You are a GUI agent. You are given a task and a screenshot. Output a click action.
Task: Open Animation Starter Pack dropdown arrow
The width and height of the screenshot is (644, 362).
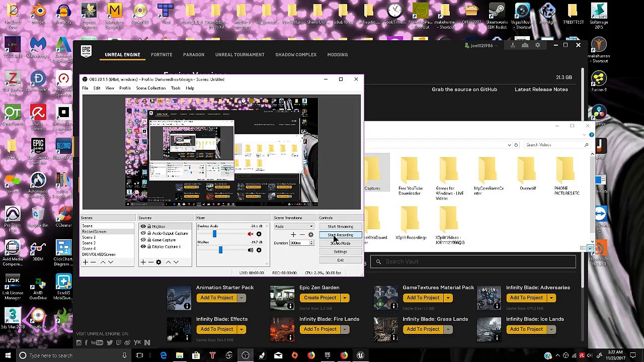tap(242, 298)
